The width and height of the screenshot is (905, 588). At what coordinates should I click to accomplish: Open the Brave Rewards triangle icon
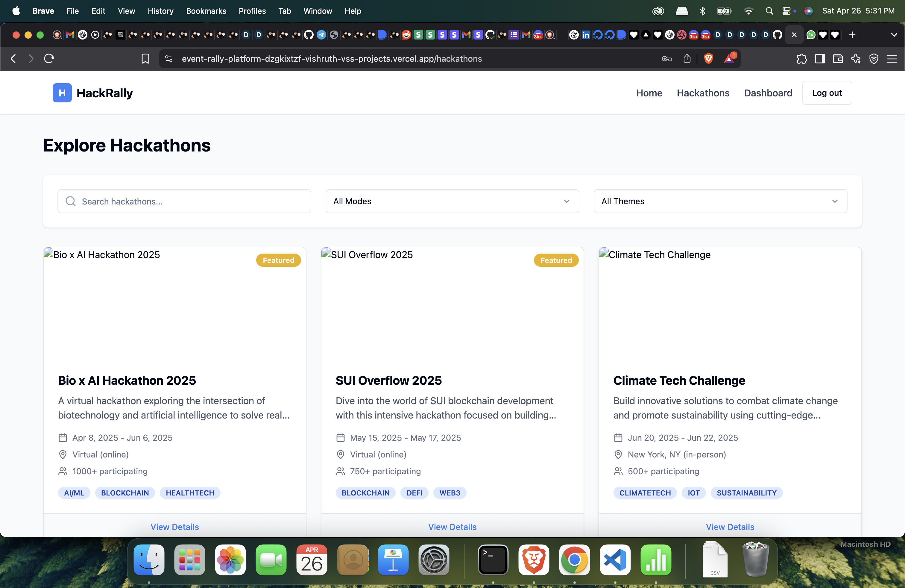pyautogui.click(x=729, y=59)
